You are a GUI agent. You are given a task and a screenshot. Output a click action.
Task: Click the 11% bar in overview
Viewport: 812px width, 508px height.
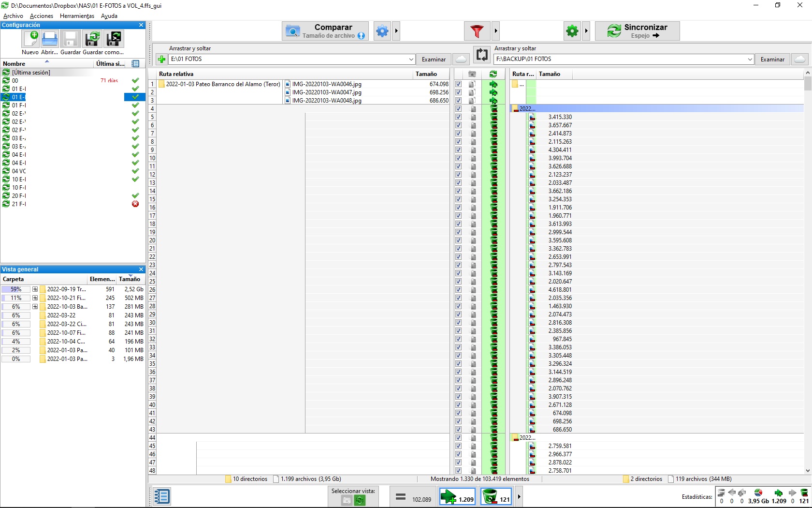[x=16, y=298]
